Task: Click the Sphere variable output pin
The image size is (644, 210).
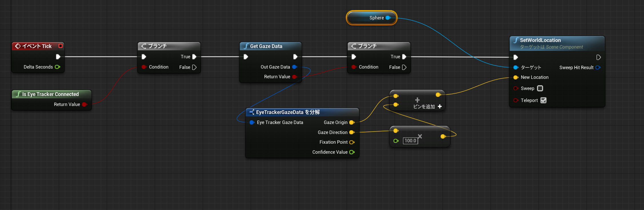Action: click(388, 18)
